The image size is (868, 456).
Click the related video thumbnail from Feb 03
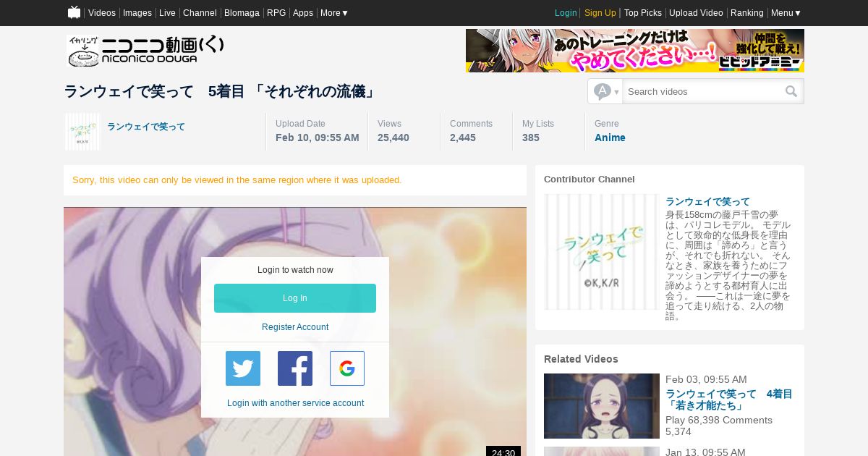tap(602, 406)
